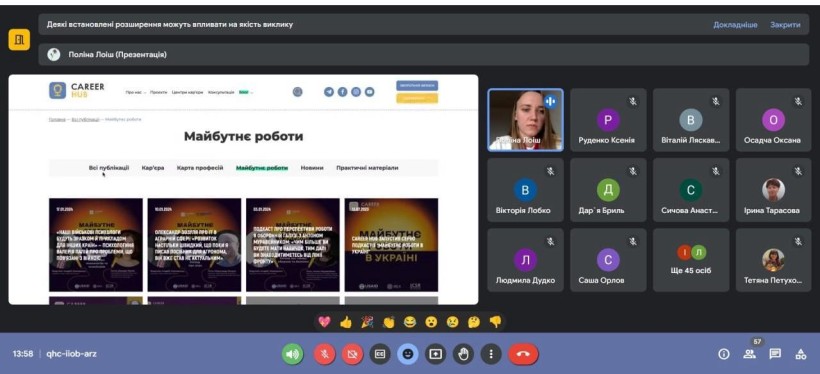Toggle the speaker audio output button
Image resolution: width=820 pixels, height=374 pixels.
click(x=293, y=354)
